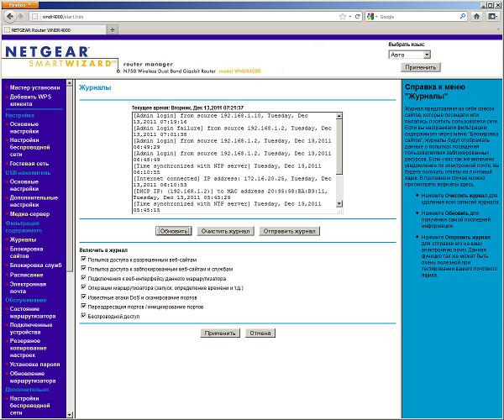Click inside the log text area

234,163
